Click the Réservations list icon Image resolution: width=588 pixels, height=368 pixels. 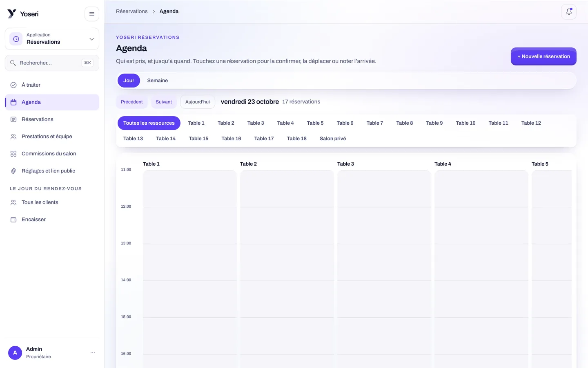13,119
